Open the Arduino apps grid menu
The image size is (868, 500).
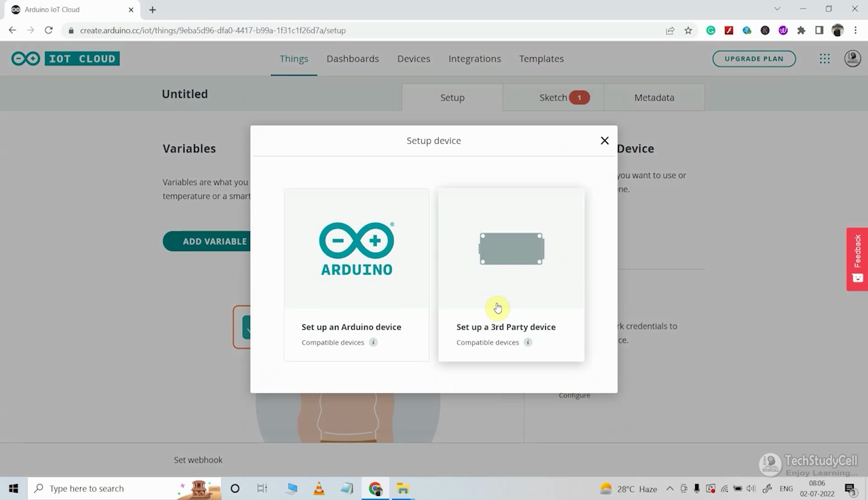(825, 58)
